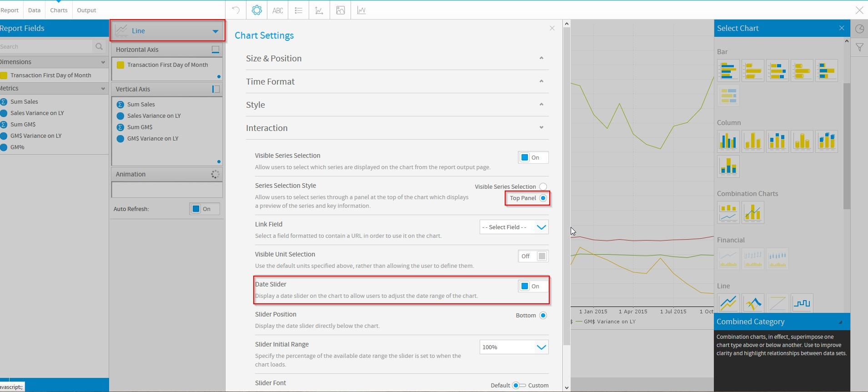Click the Horizontal Axis layout icon
The image size is (868, 392).
point(216,49)
